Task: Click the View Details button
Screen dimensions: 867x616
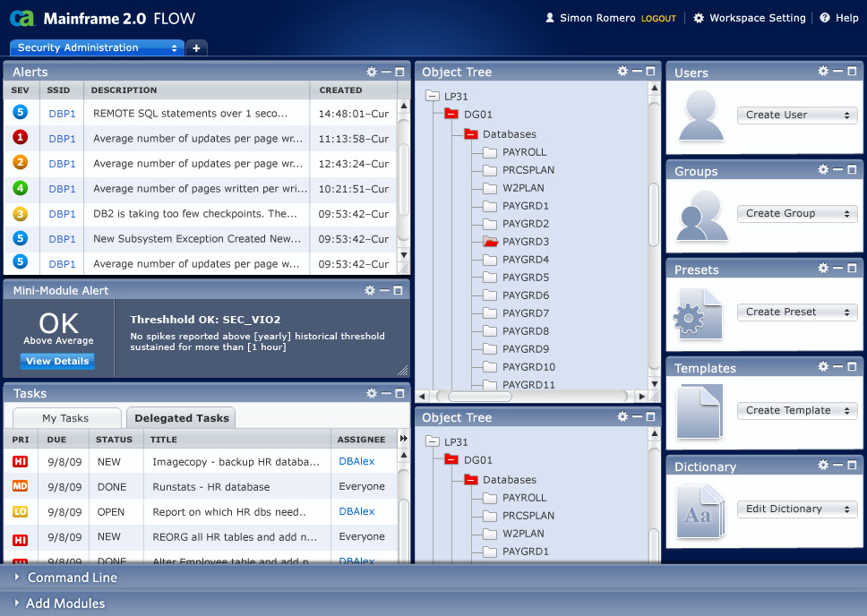Action: pos(57,361)
